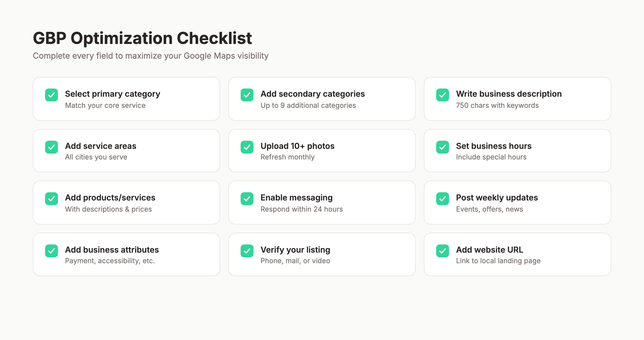Toggle the Set business hours checkbox

442,147
